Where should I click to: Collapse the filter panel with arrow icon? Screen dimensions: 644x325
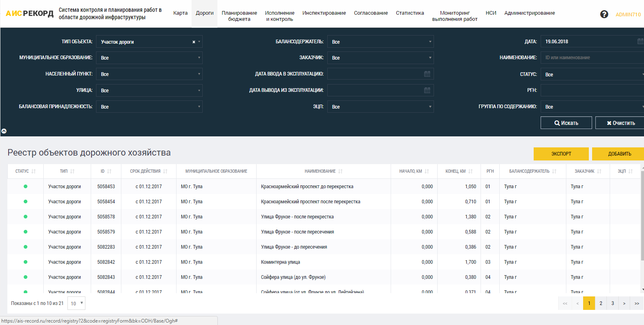click(4, 131)
